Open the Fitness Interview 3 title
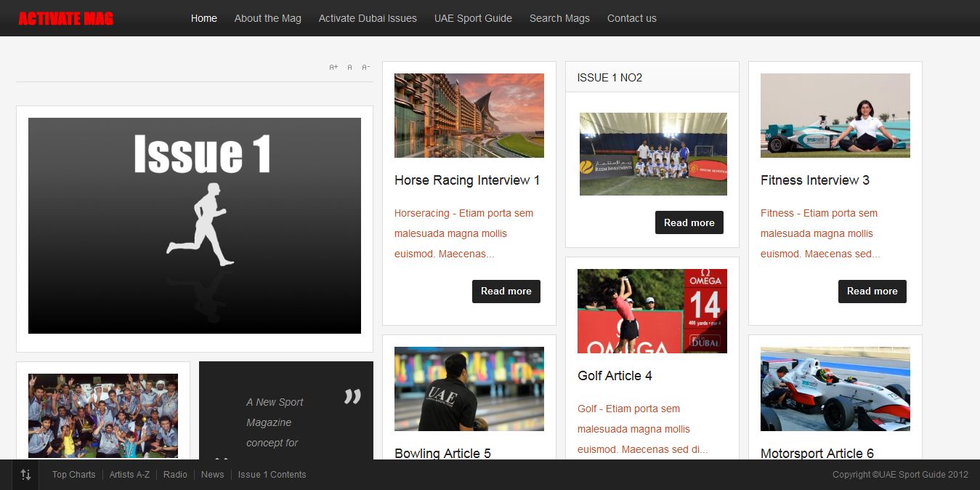The width and height of the screenshot is (980, 490). click(x=815, y=180)
